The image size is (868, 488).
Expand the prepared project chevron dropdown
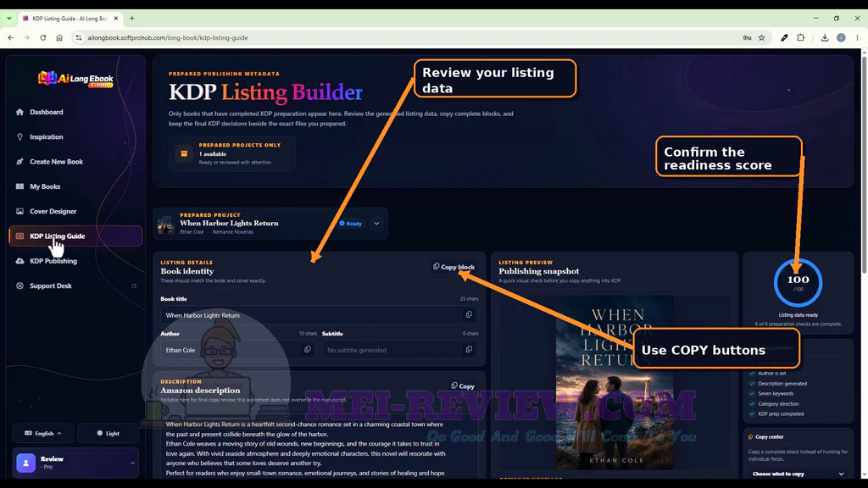[x=376, y=224]
